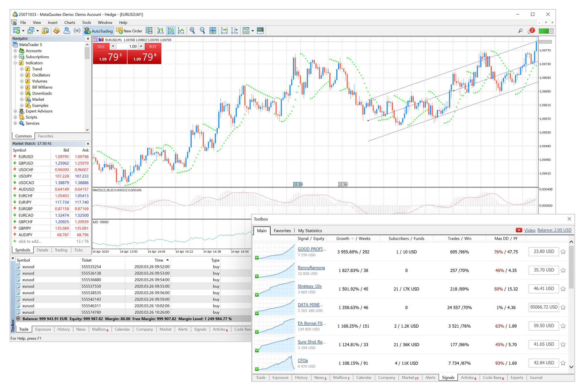Open the RennyRamona signal link
Viewport: 585px width, 392px height.
311,267
